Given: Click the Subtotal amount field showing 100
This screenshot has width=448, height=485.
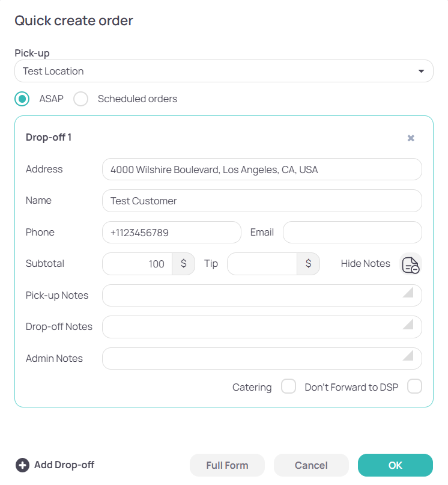Looking at the screenshot, I should point(138,264).
